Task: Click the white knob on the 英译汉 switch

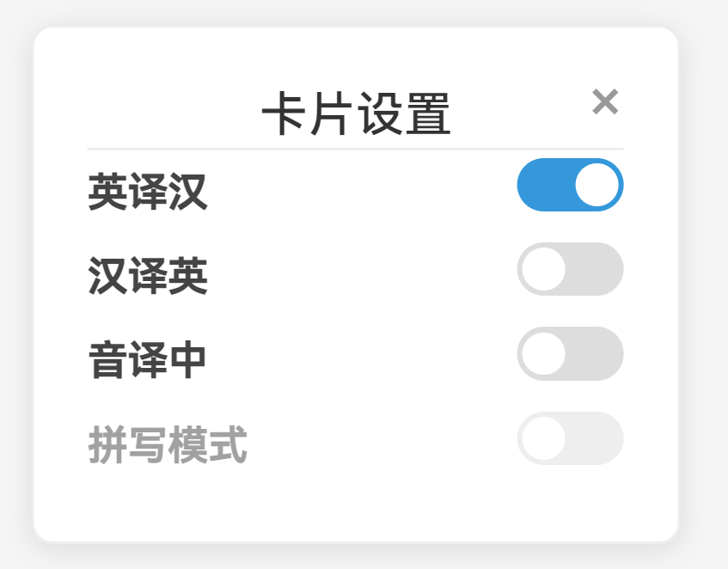Action: coord(596,185)
